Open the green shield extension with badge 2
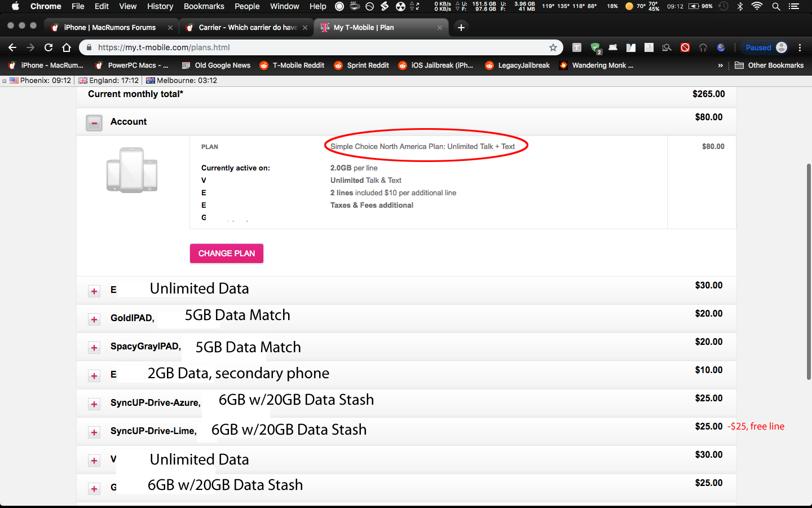Screen dimensions: 812x508 (595, 48)
